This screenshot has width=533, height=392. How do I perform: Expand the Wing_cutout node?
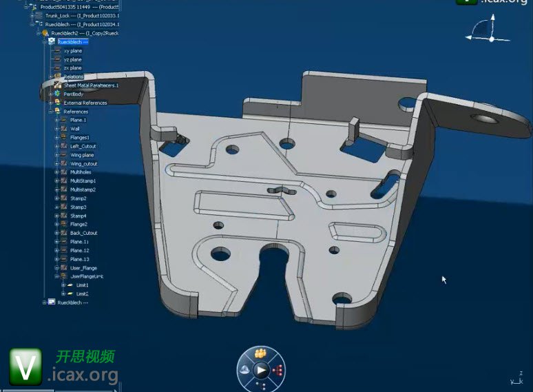pyautogui.click(x=56, y=163)
